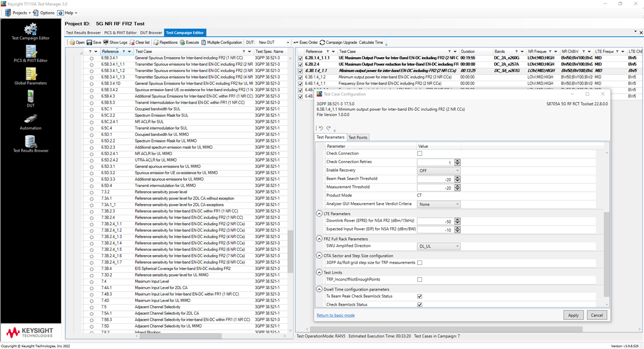The image size is (644, 349).
Task: Click the Save toolbar icon
Action: pyautogui.click(x=94, y=43)
